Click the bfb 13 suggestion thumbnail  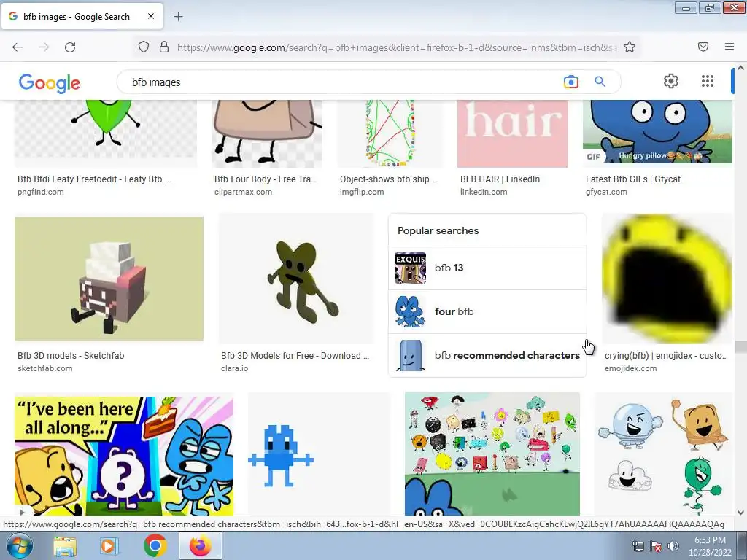click(410, 268)
